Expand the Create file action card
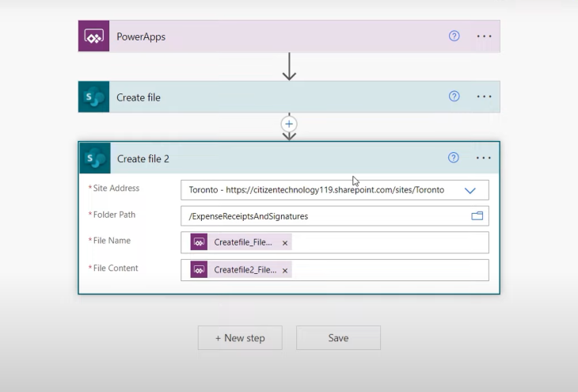This screenshot has height=392, width=578. [289, 97]
